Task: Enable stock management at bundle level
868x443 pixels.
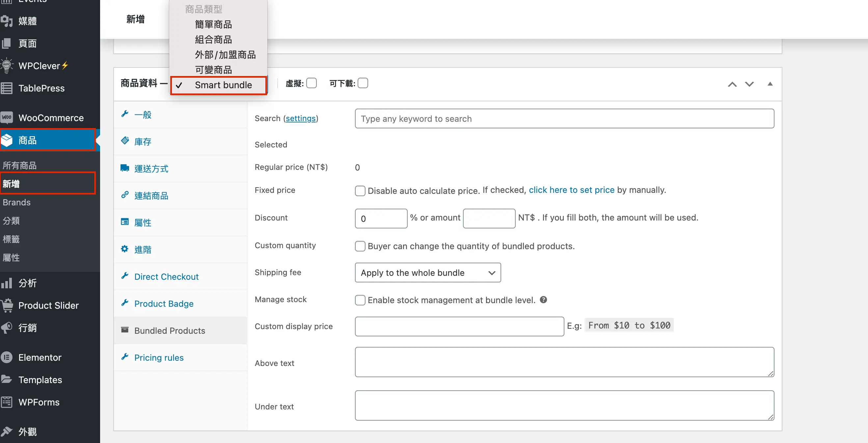Action: (360, 300)
